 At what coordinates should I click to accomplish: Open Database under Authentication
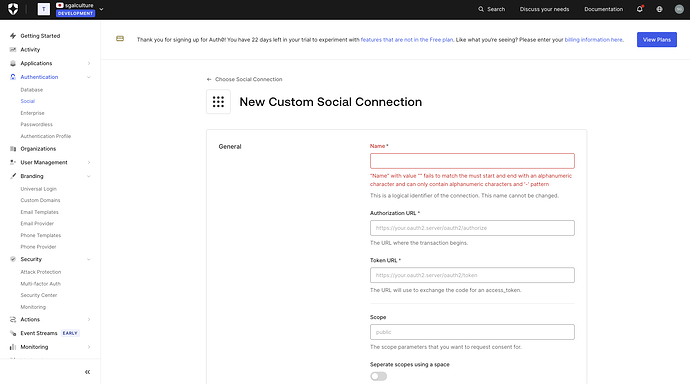click(32, 90)
